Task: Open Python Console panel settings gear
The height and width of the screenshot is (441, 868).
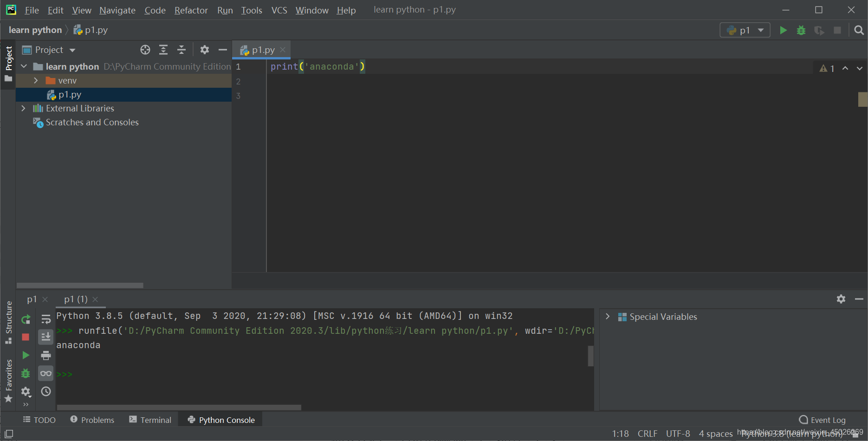Action: (x=841, y=299)
